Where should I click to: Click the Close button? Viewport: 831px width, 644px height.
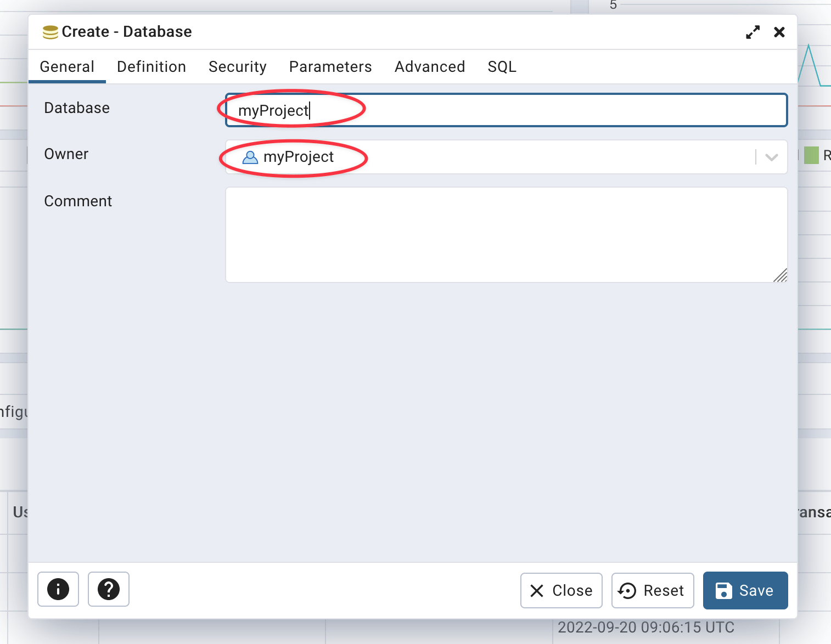coord(561,591)
